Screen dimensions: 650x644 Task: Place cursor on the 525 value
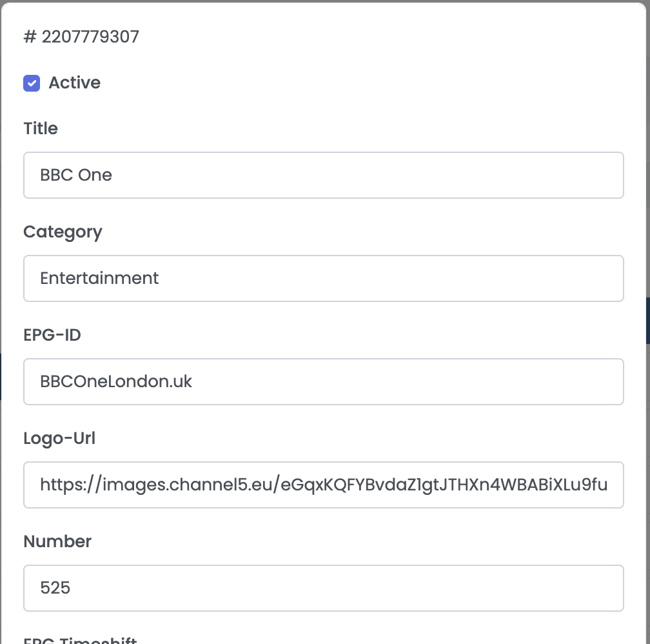[55, 588]
